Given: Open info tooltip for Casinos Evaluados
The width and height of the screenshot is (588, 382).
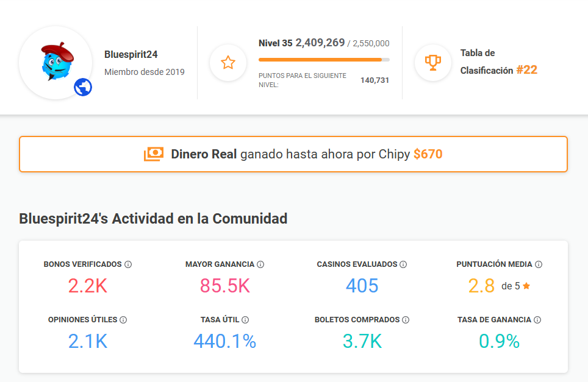Looking at the screenshot, I should 403,264.
